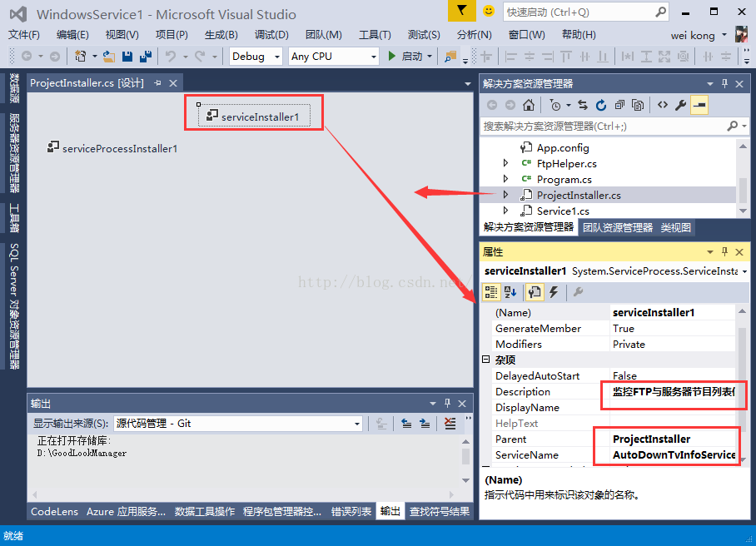Click the Home icon in Solution Explorer

[529, 105]
